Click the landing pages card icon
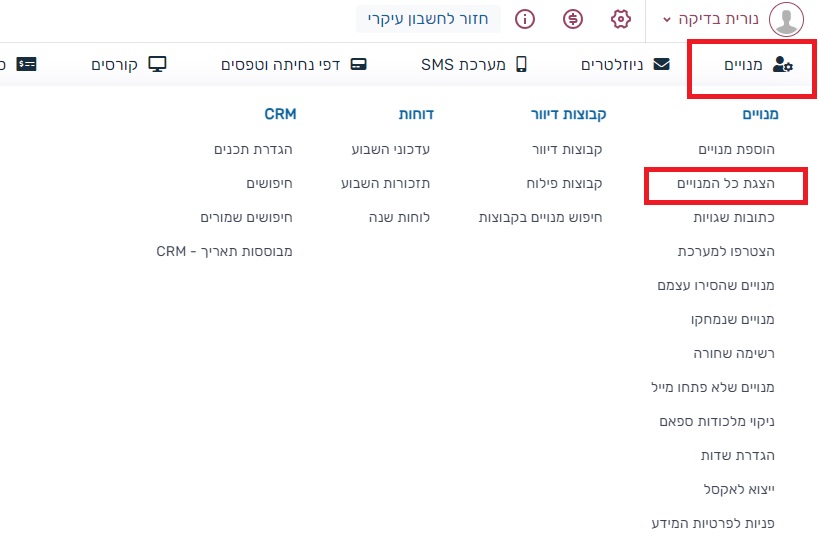The height and width of the screenshot is (549, 818). [x=358, y=65]
